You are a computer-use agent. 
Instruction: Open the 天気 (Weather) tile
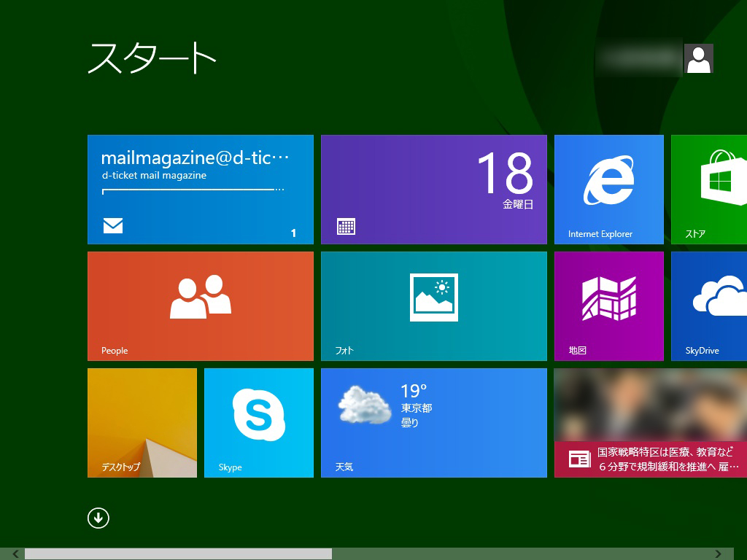434,423
